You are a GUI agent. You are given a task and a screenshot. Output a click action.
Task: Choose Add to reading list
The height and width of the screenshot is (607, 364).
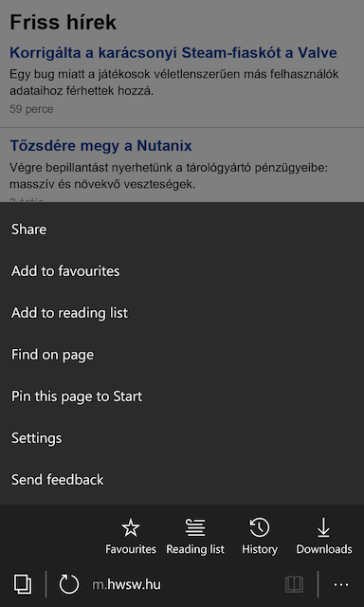pos(182,313)
